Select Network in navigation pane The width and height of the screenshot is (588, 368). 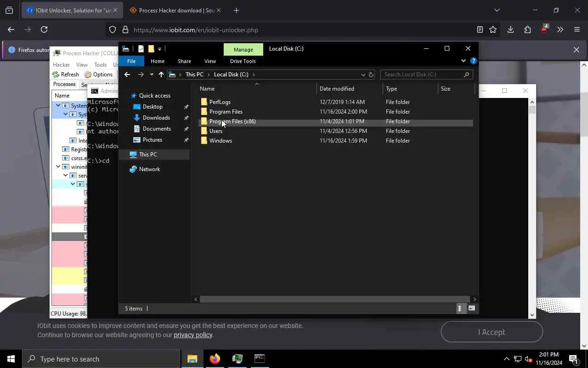click(x=149, y=169)
